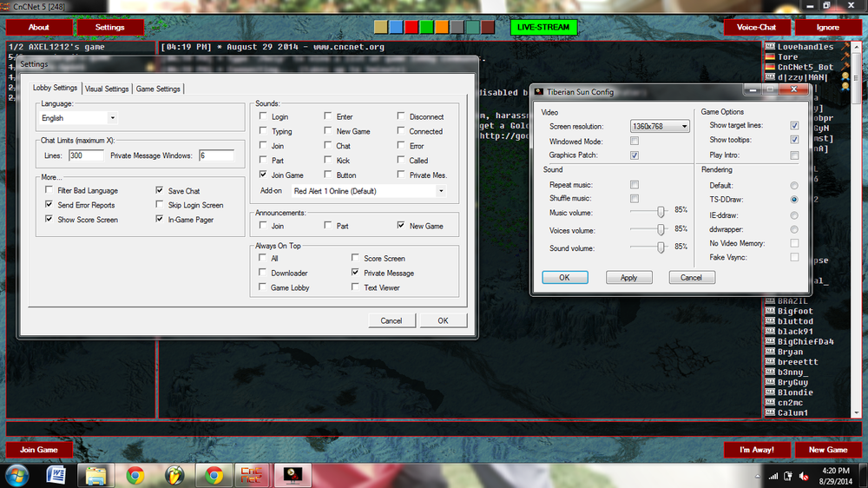Select the green color swatch

click(426, 27)
